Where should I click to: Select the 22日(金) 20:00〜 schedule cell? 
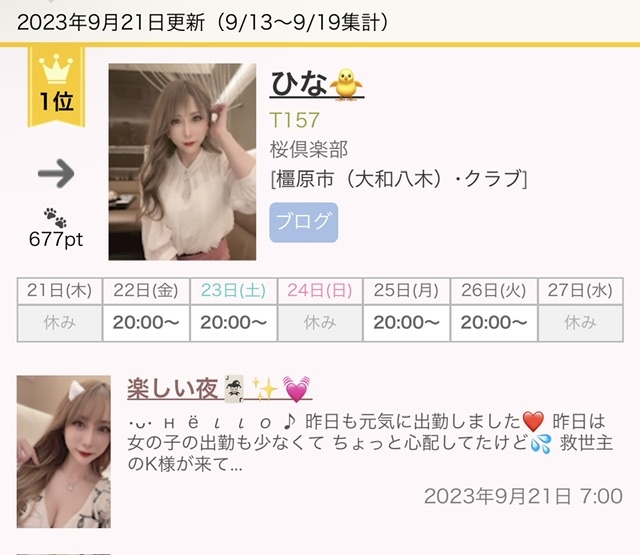(x=146, y=323)
